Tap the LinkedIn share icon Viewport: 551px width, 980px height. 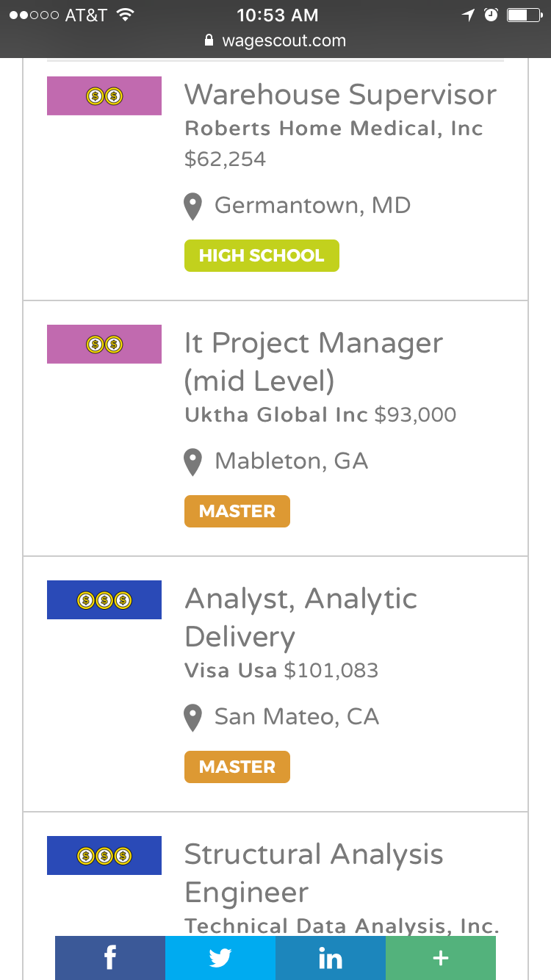331,958
